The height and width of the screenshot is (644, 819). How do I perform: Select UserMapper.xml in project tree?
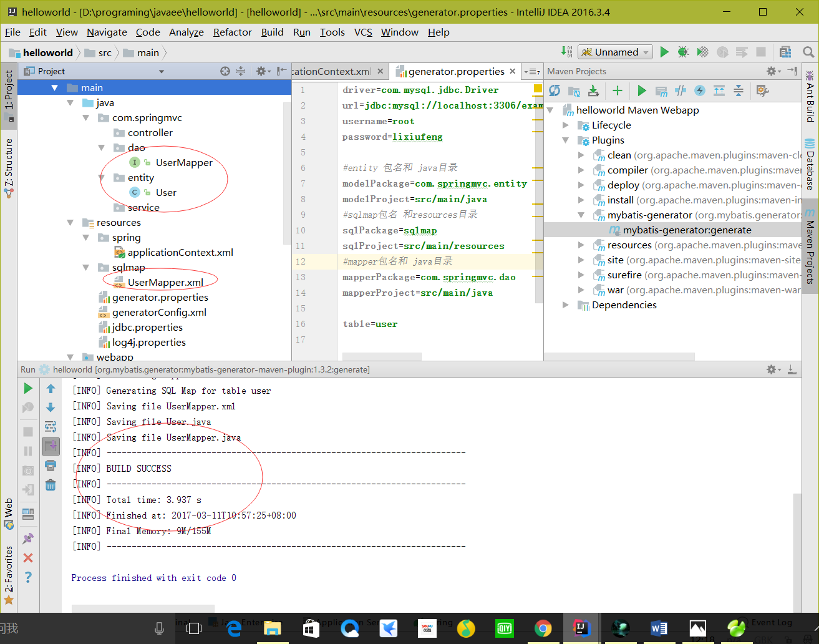(x=165, y=282)
